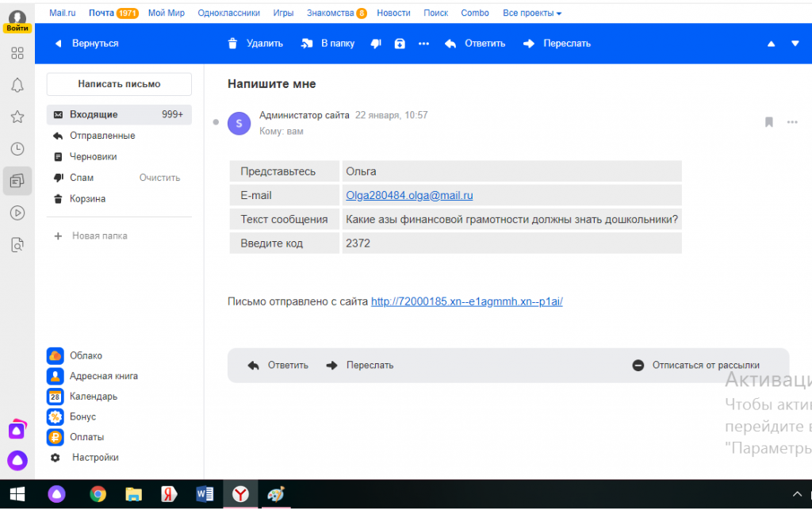812x510 pixels.
Task: Open the Облако cloud icon
Action: click(55, 355)
